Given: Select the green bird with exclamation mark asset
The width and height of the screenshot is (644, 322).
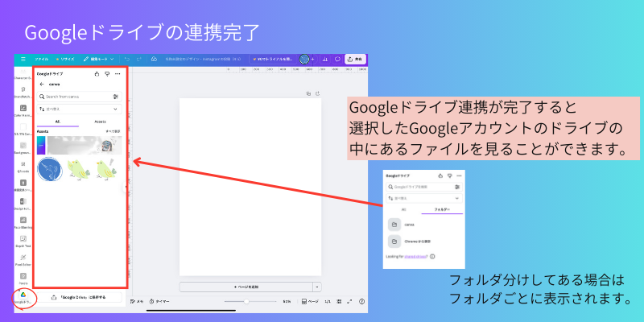Looking at the screenshot, I should (x=107, y=170).
